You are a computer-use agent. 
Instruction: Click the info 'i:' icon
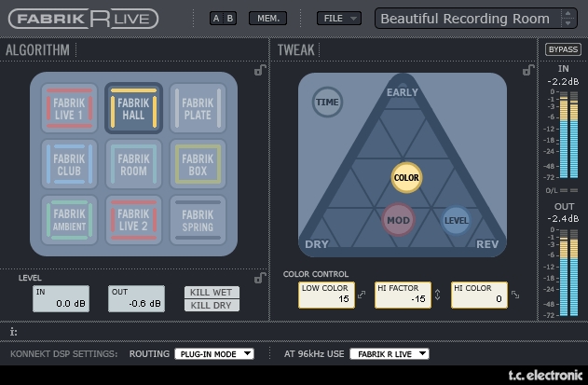[x=13, y=332]
